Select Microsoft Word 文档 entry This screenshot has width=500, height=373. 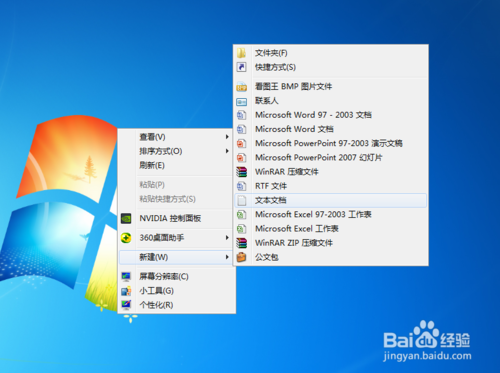click(331, 129)
